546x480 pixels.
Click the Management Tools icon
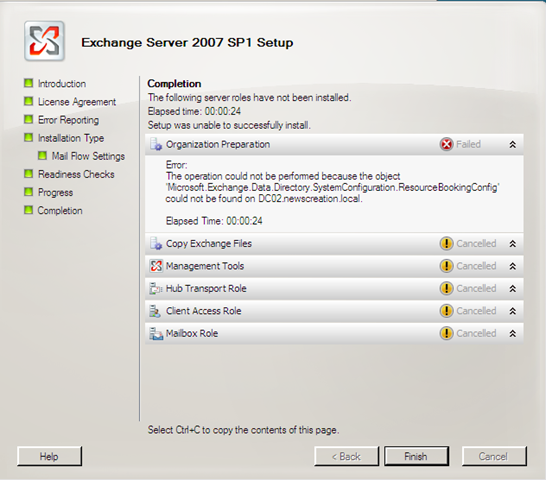pyautogui.click(x=156, y=266)
